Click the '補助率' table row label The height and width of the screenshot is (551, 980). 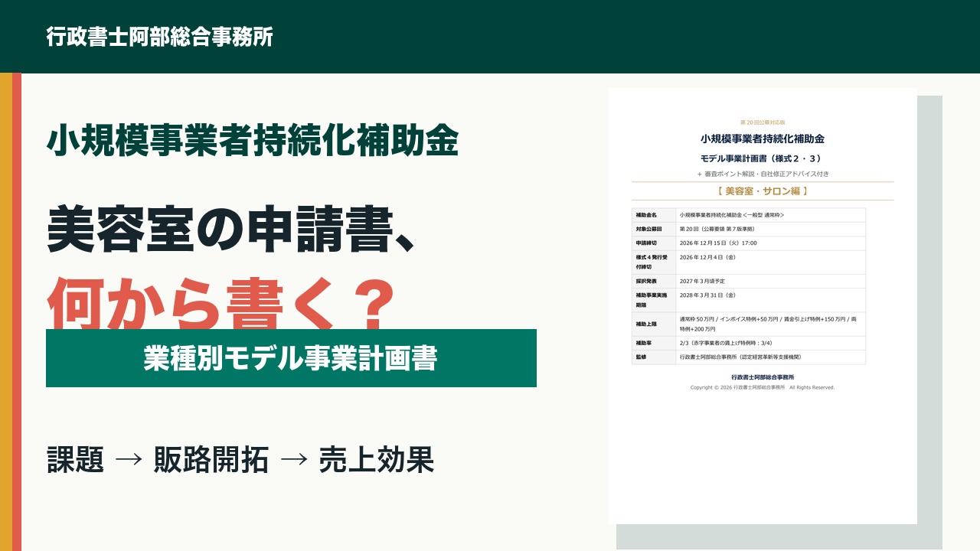point(643,343)
